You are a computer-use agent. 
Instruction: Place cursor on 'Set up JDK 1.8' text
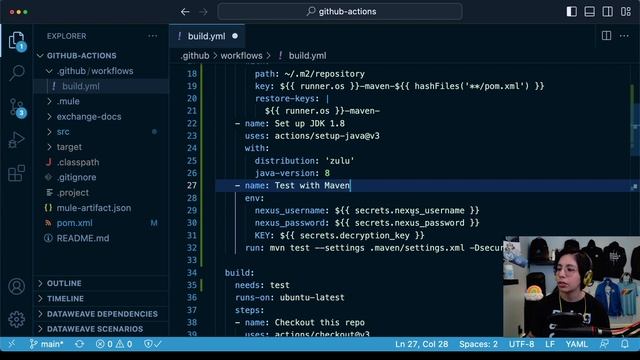(x=309, y=123)
